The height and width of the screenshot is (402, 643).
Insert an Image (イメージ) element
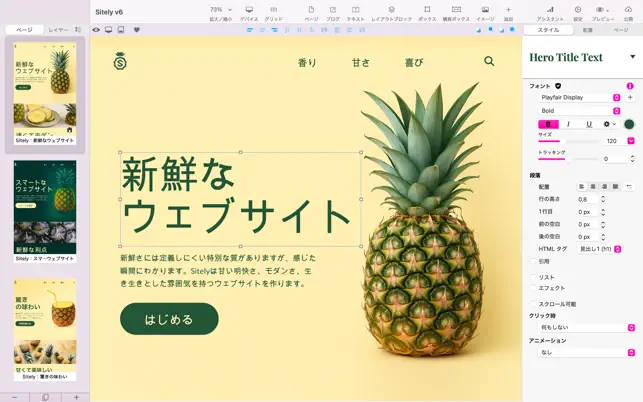click(485, 13)
